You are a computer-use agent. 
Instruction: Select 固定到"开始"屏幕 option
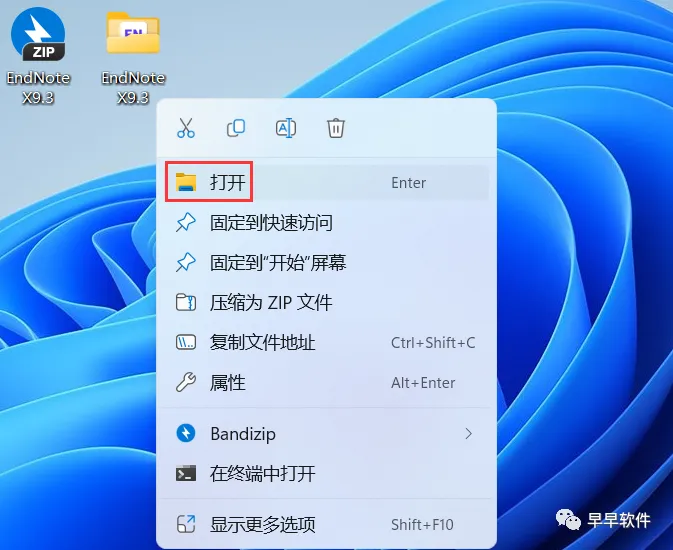(x=327, y=262)
